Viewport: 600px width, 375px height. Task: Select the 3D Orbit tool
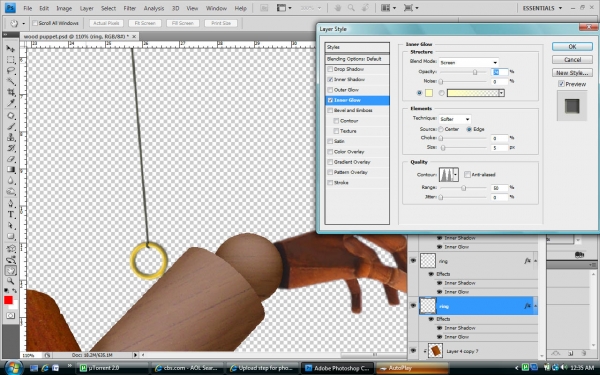[x=10, y=260]
